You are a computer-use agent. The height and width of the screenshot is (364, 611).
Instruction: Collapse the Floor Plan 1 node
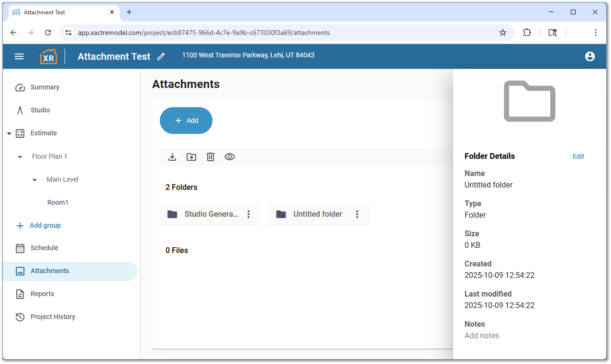pos(20,157)
